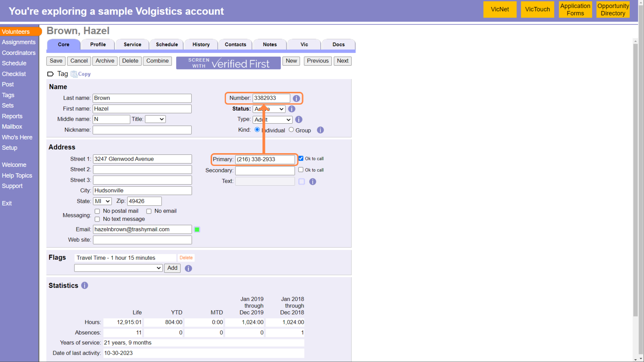
Task: Switch to the Schedule tab
Action: click(167, 45)
